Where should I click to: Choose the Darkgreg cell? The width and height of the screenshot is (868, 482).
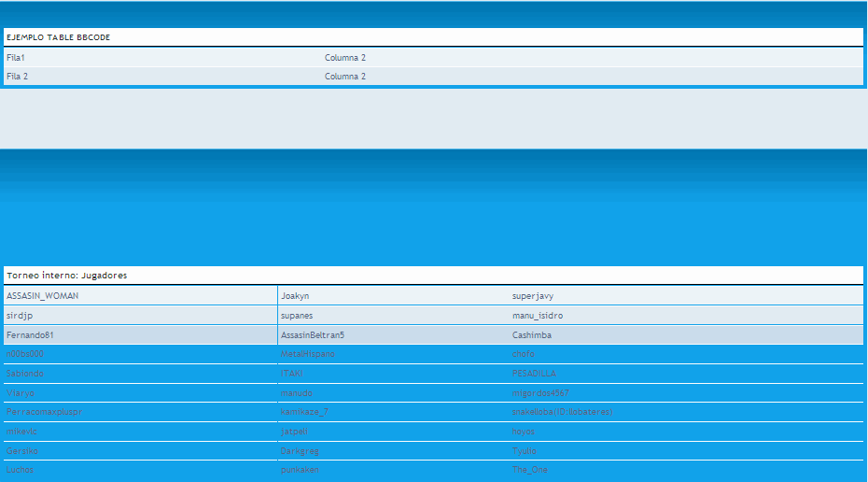tap(300, 451)
